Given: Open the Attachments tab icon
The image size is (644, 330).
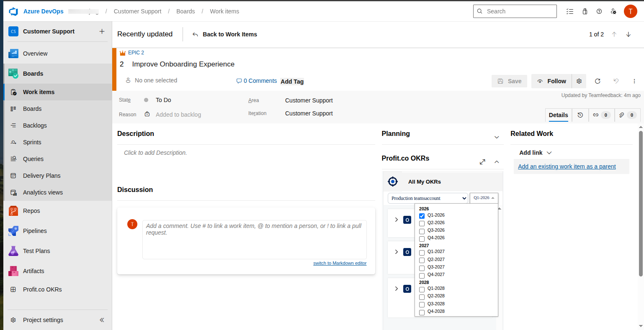Looking at the screenshot, I should 628,115.
